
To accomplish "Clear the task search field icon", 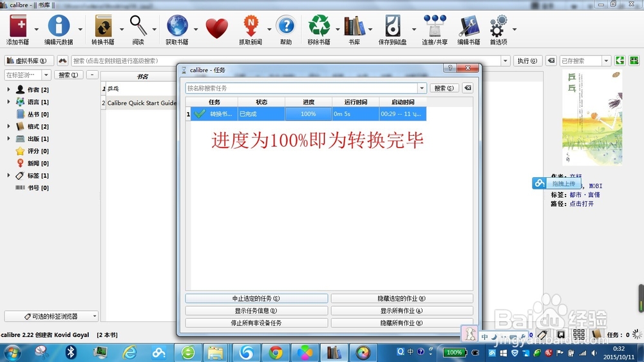I will click(x=468, y=88).
